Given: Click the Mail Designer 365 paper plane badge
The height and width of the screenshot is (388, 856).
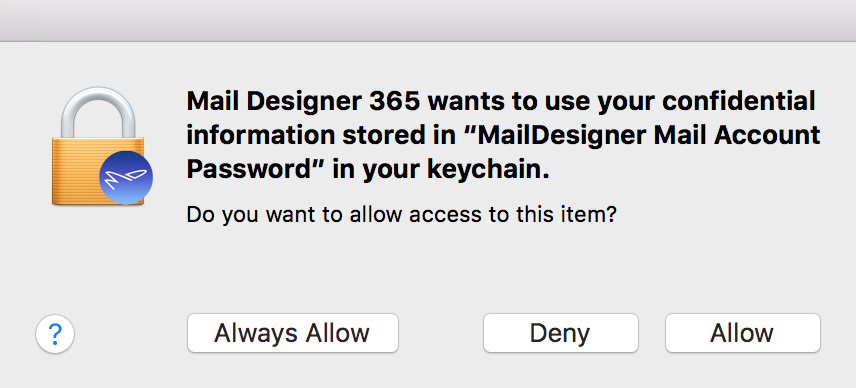Looking at the screenshot, I should pos(126,177).
